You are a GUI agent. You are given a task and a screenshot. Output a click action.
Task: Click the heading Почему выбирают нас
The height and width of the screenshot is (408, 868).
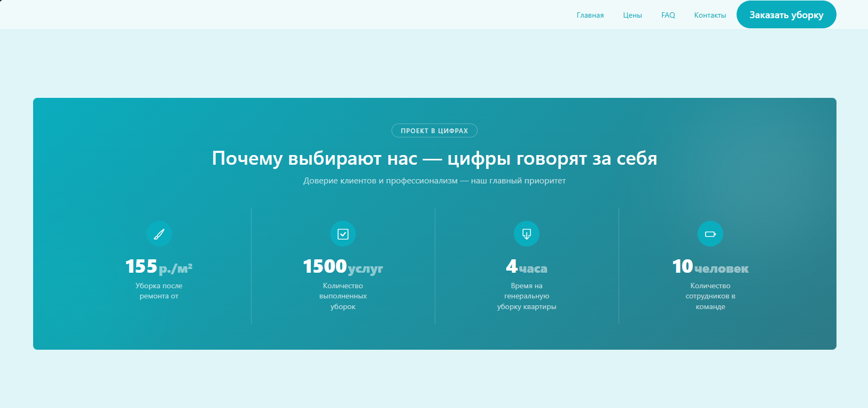tap(434, 158)
